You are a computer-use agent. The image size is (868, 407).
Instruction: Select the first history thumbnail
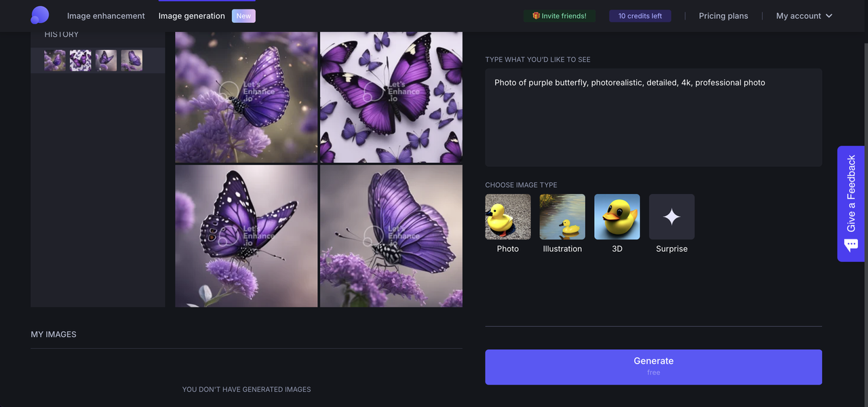(x=55, y=60)
